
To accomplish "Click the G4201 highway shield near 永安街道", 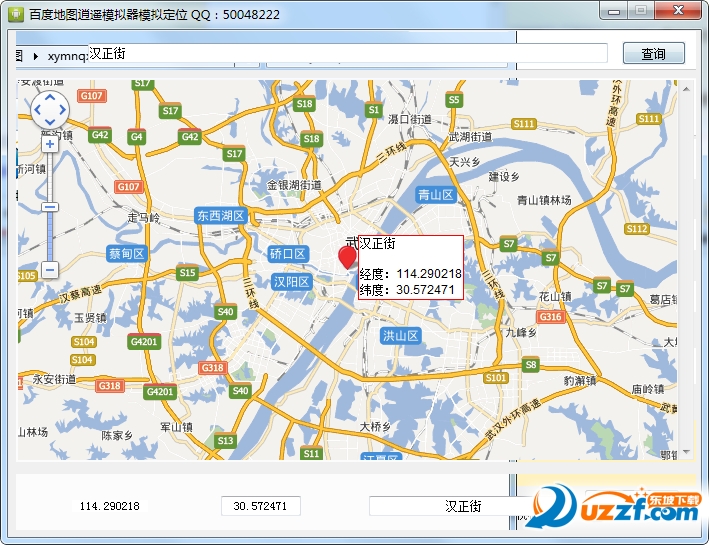I will [x=161, y=392].
